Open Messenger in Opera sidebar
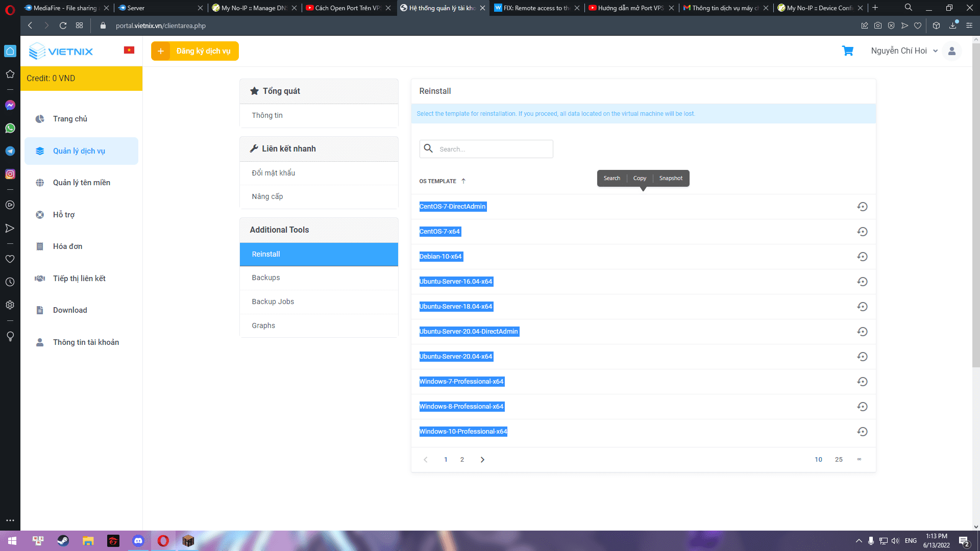 (10, 105)
